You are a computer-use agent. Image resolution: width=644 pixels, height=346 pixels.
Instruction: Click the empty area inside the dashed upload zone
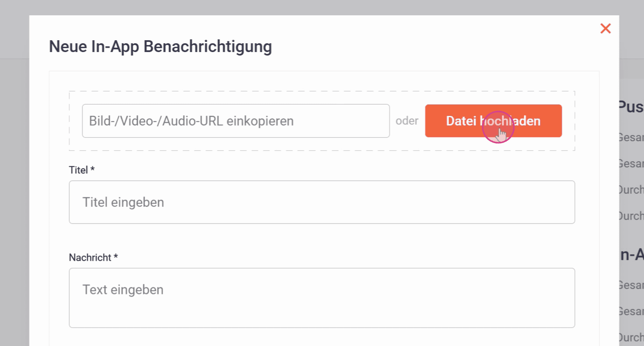click(x=322, y=143)
